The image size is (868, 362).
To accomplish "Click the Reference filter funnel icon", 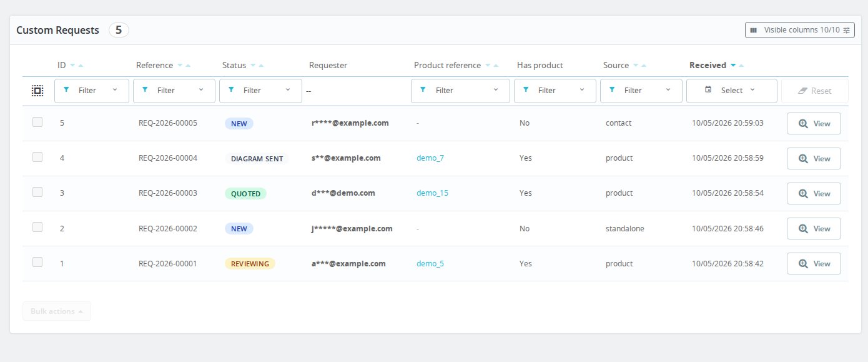I will (x=145, y=90).
